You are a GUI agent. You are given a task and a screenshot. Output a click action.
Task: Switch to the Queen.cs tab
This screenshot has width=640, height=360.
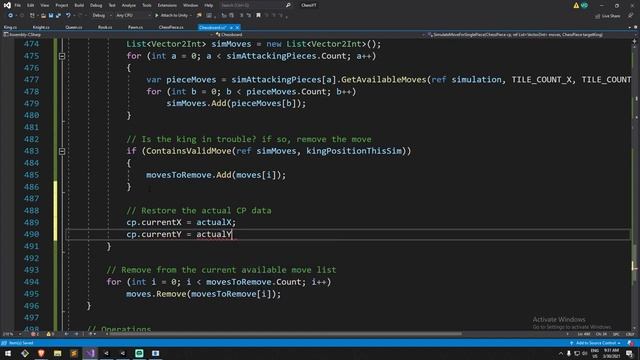coord(74,27)
